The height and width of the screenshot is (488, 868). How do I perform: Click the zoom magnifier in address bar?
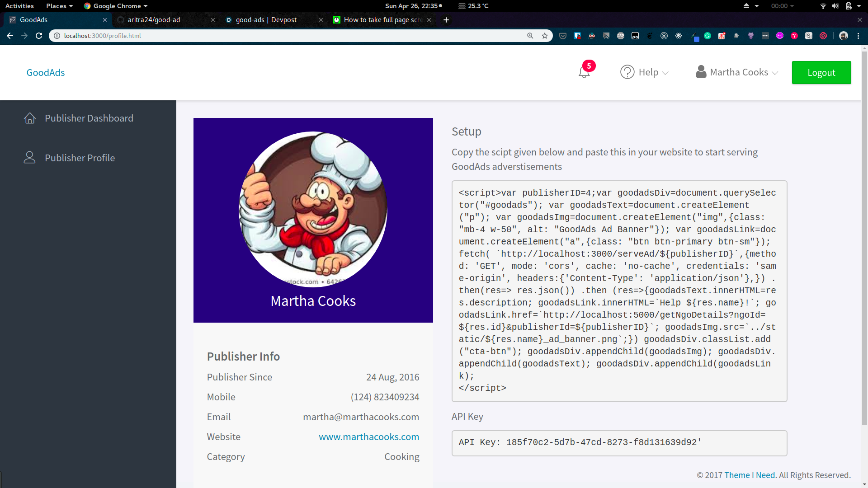[530, 36]
